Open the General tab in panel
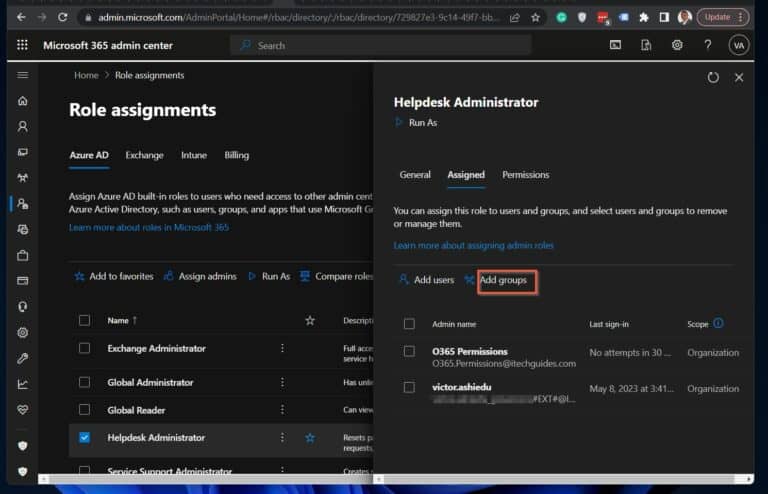 [x=415, y=175]
